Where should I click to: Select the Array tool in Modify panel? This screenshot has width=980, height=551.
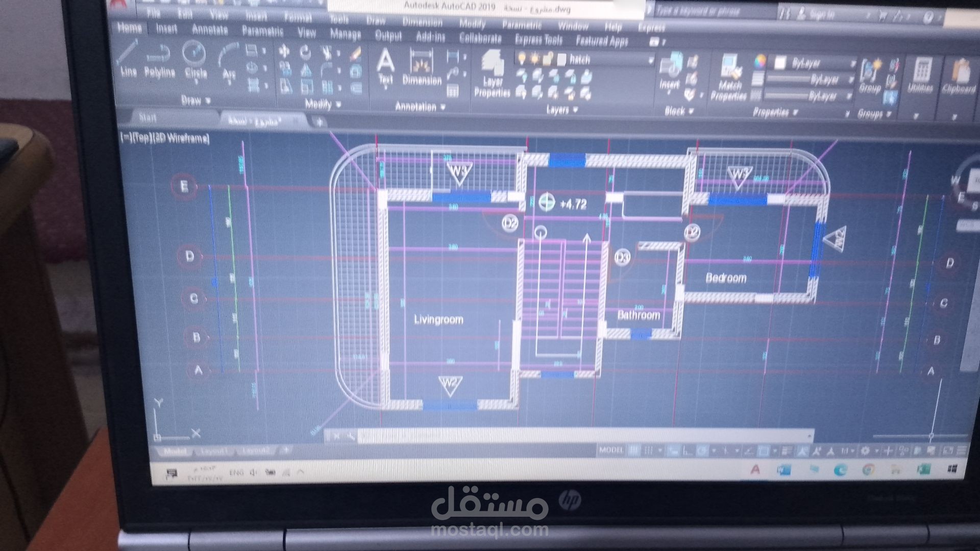(x=327, y=88)
